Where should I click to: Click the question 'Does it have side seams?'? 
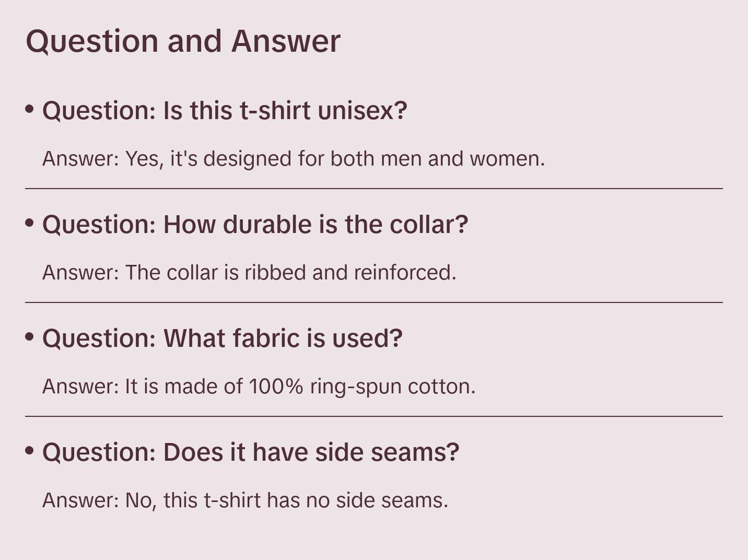tap(251, 452)
